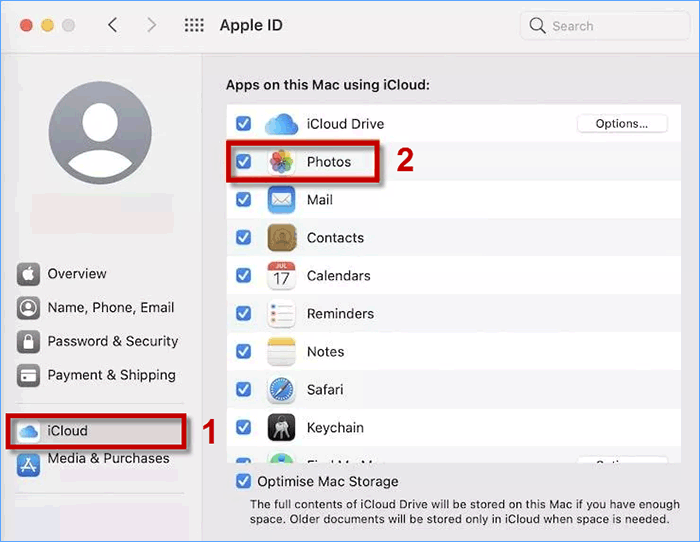Image resolution: width=700 pixels, height=542 pixels.
Task: Click the Reminders app icon
Action: coord(281,313)
